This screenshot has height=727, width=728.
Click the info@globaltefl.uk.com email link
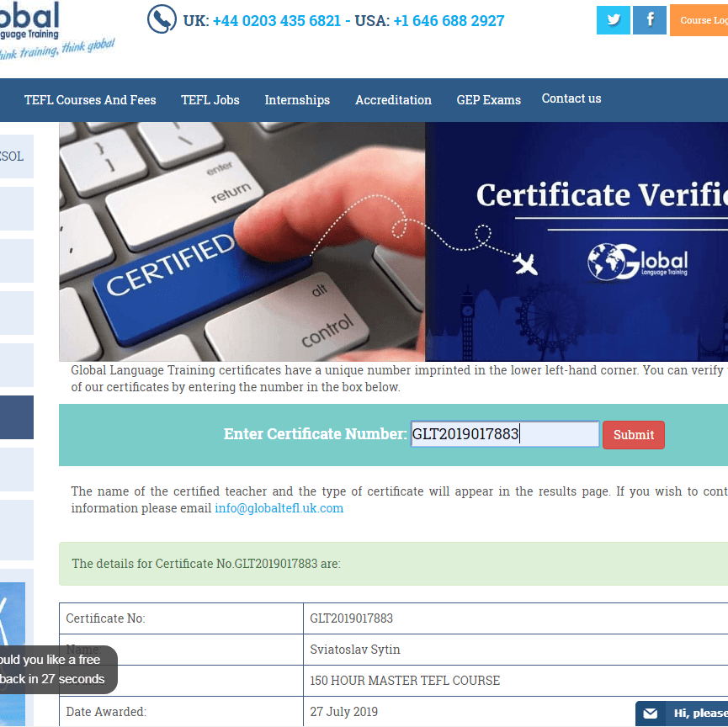tap(279, 508)
